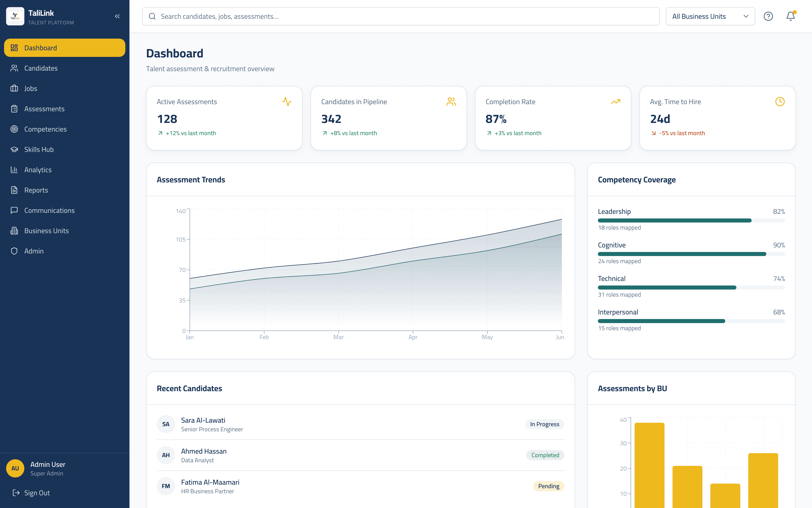Click the 342 Candidates in Pipeline value

coord(331,119)
